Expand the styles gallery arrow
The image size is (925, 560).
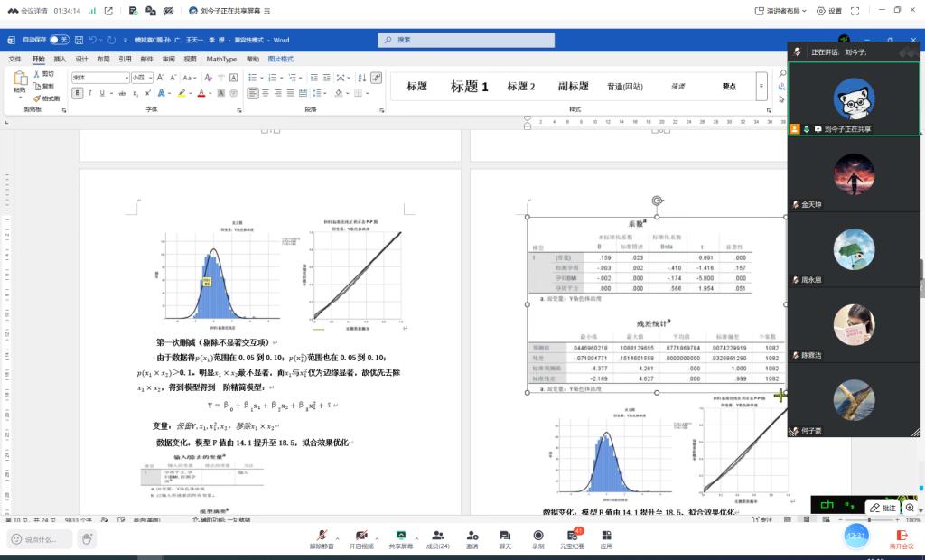[x=761, y=86]
